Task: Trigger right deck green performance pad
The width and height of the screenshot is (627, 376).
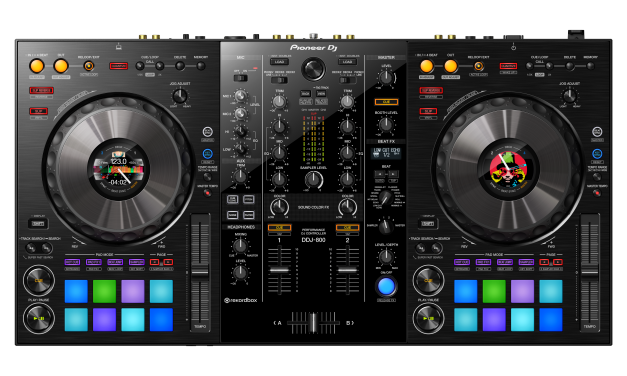Action: tap(494, 291)
